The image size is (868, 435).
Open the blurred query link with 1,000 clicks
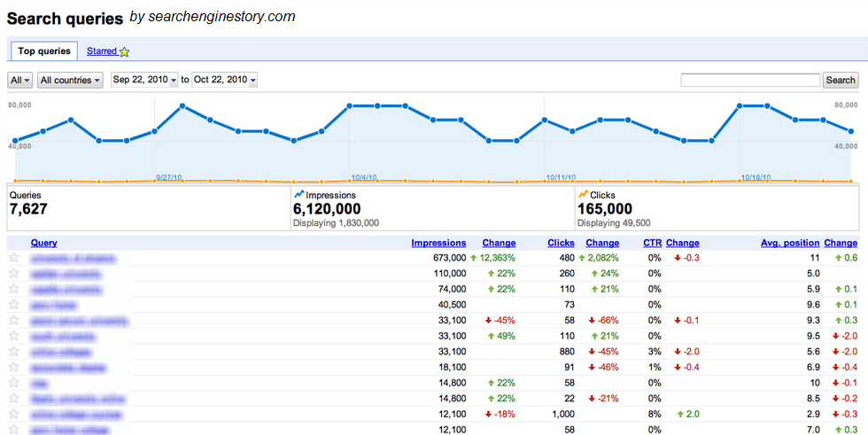coord(76,415)
